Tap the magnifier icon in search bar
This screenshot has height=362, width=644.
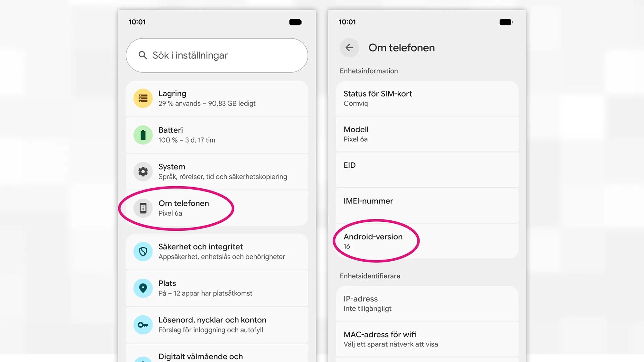(x=143, y=55)
